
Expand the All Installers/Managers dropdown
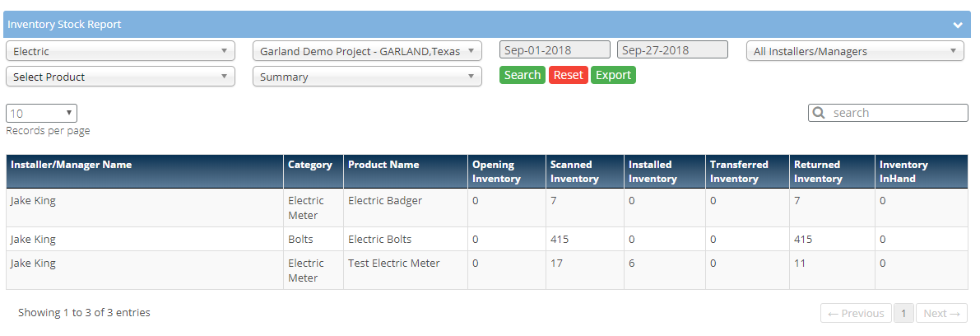point(855,51)
